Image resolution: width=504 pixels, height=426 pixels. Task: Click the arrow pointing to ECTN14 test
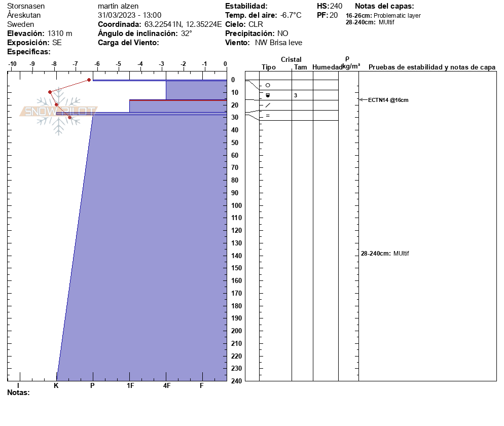(363, 100)
